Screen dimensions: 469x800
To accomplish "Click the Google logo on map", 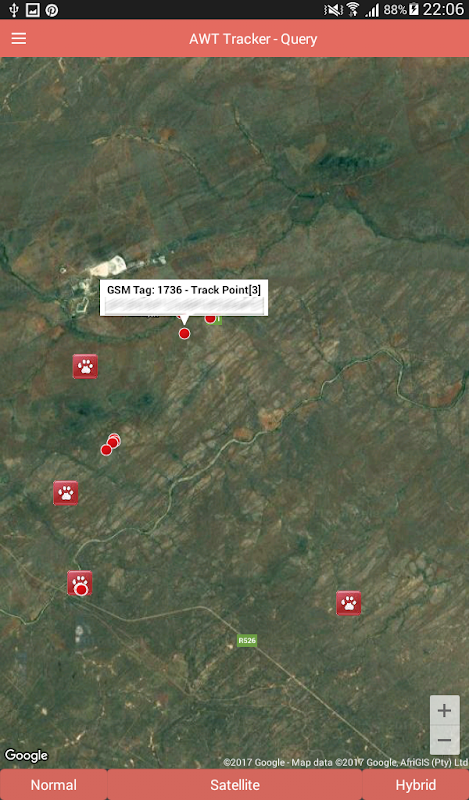I will (26, 755).
